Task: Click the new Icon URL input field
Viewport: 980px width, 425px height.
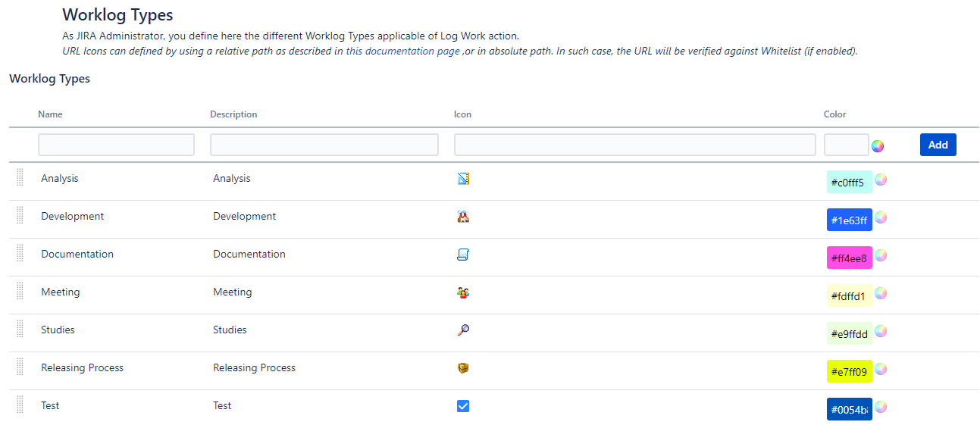Action: pos(634,145)
